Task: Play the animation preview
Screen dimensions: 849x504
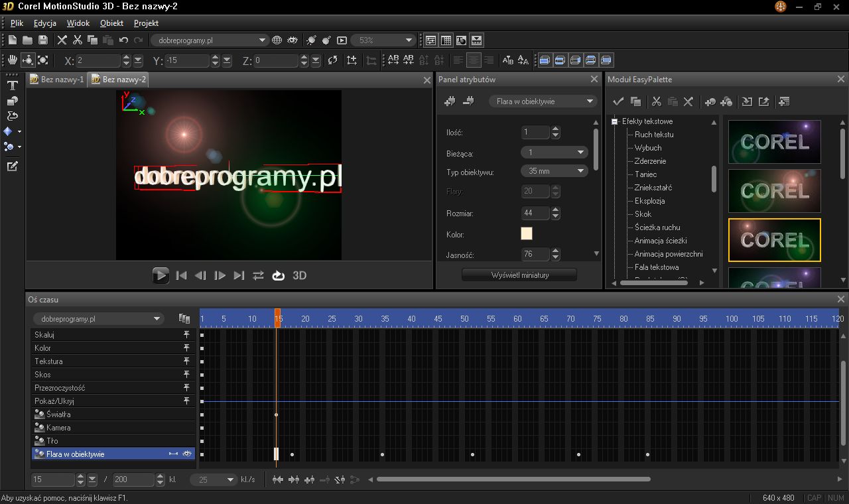Action: click(161, 275)
